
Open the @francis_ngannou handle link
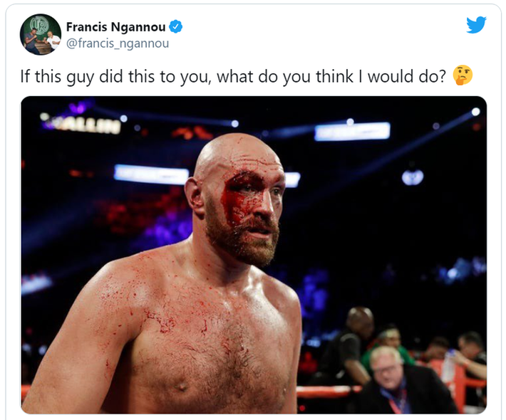click(x=118, y=44)
